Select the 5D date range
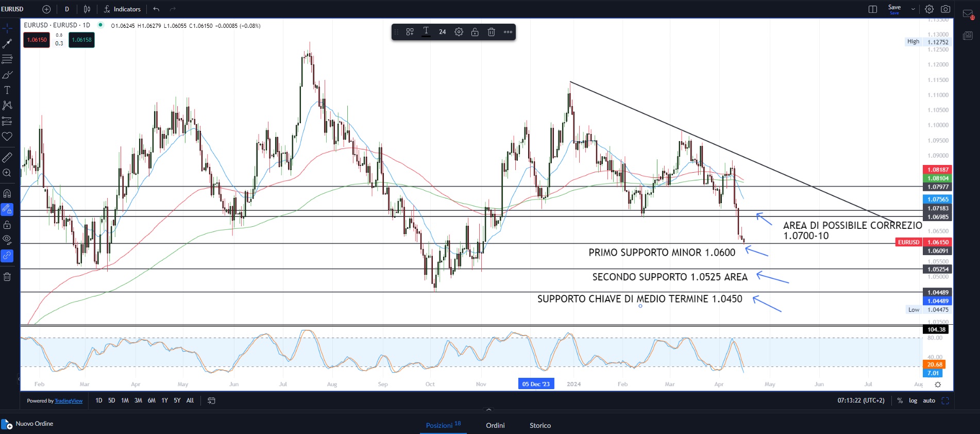 click(x=112, y=400)
